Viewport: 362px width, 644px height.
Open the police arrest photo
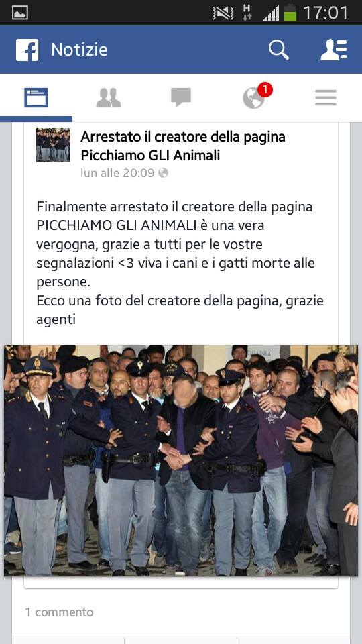coord(181,460)
